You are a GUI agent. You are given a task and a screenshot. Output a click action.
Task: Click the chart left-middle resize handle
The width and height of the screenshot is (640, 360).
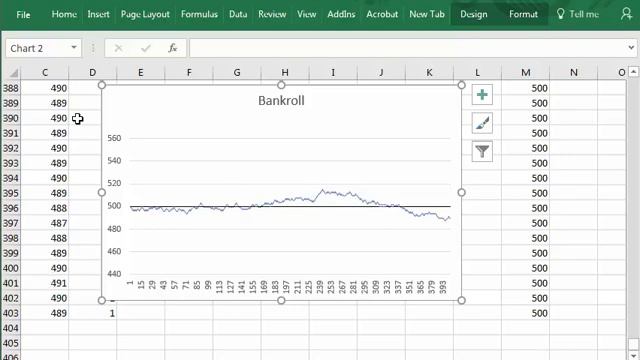pos(102,193)
